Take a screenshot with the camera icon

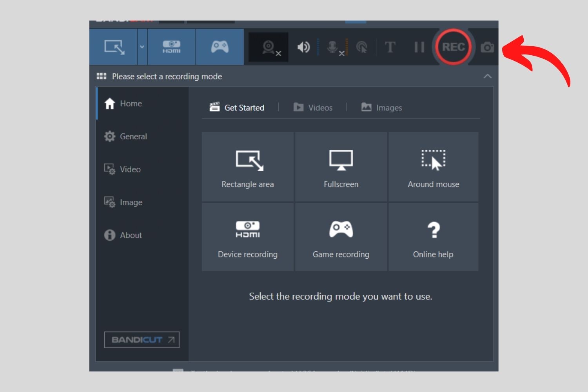click(x=487, y=47)
